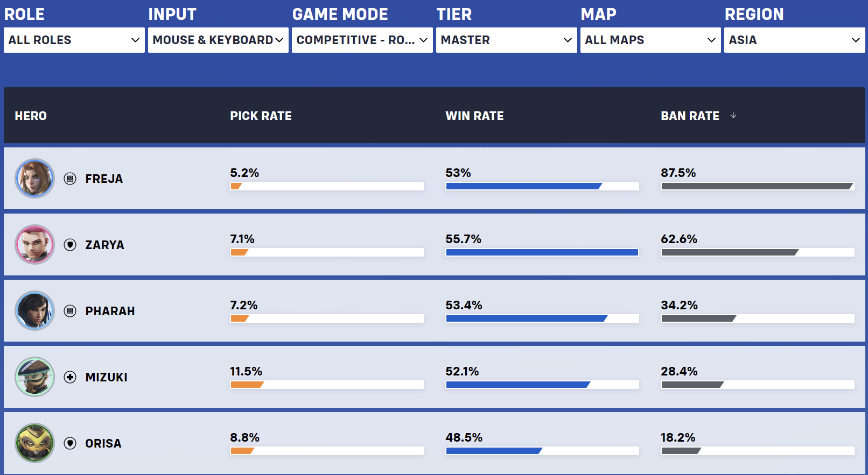Click Mizuki's hero portrait
Viewport: 868px width, 475px height.
(35, 377)
